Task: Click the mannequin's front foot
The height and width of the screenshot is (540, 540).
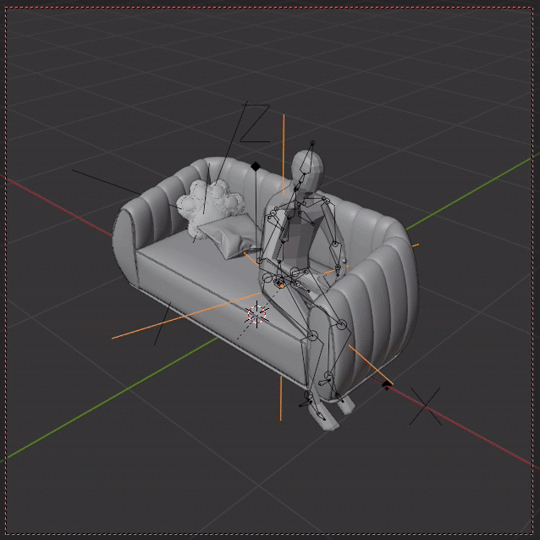Action: pos(324,417)
